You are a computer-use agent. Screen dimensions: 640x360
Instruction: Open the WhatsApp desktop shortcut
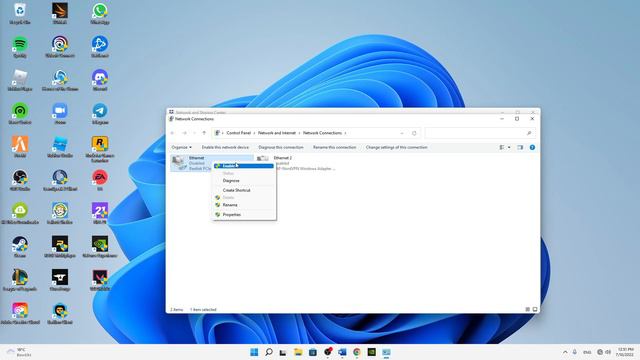point(100,13)
